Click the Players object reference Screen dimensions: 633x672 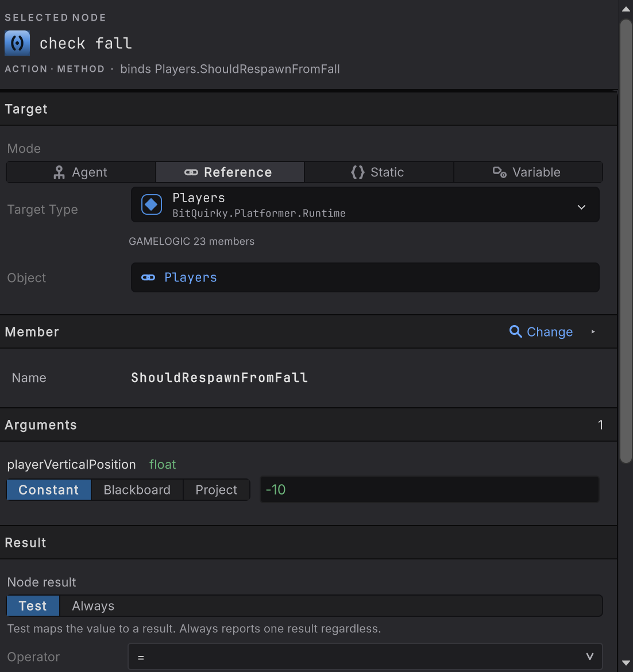190,278
